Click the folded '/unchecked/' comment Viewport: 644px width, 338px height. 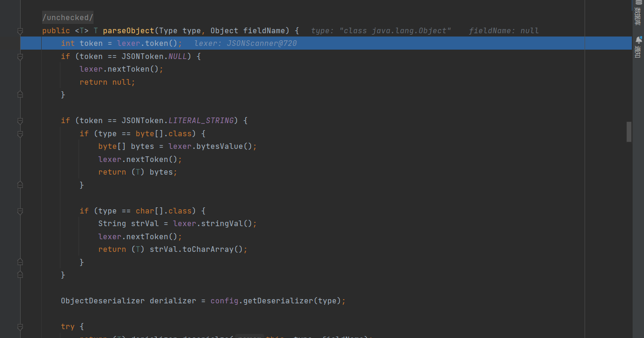click(x=68, y=18)
